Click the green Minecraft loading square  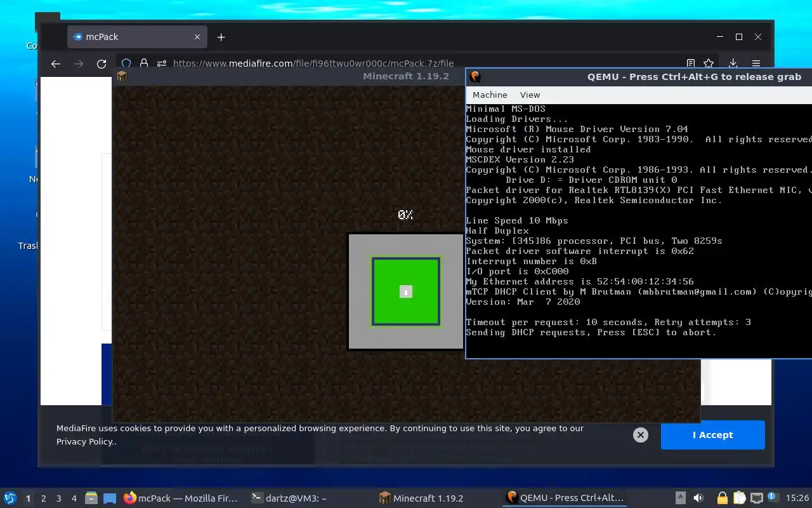406,291
